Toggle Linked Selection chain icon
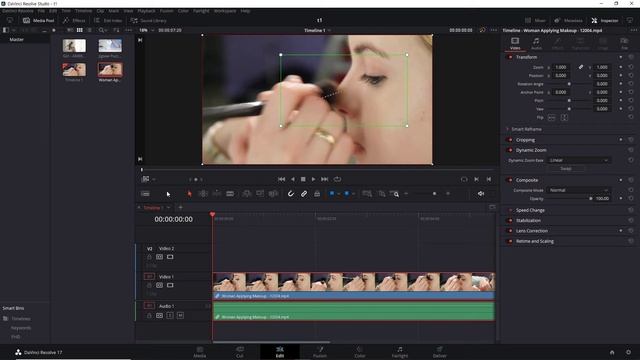 coord(304,194)
